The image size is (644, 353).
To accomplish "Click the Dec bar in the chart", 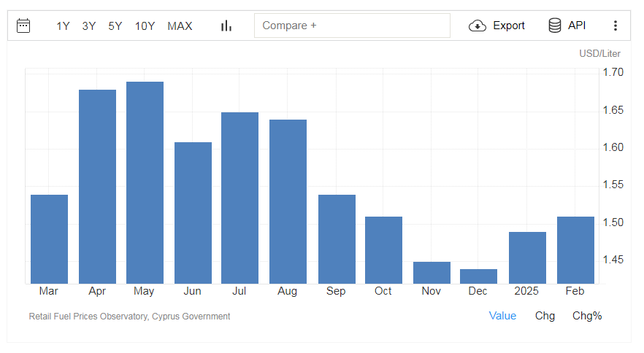I will pos(478,276).
